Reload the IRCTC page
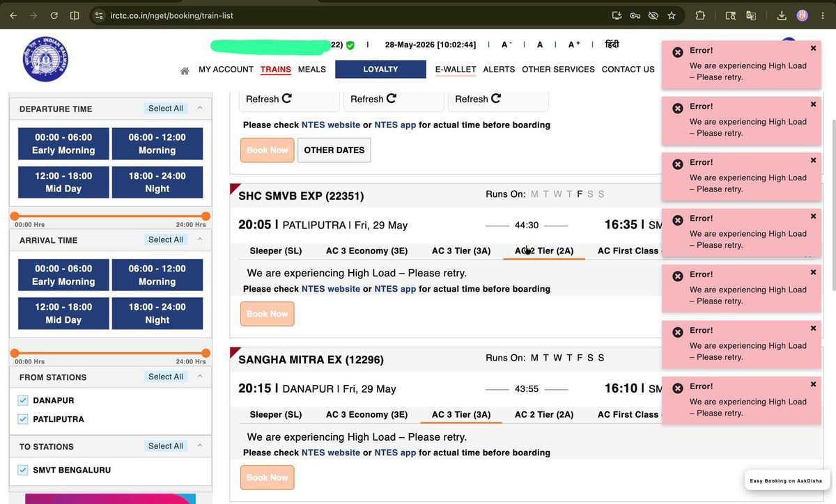This screenshot has width=836, height=504. pyautogui.click(x=54, y=15)
